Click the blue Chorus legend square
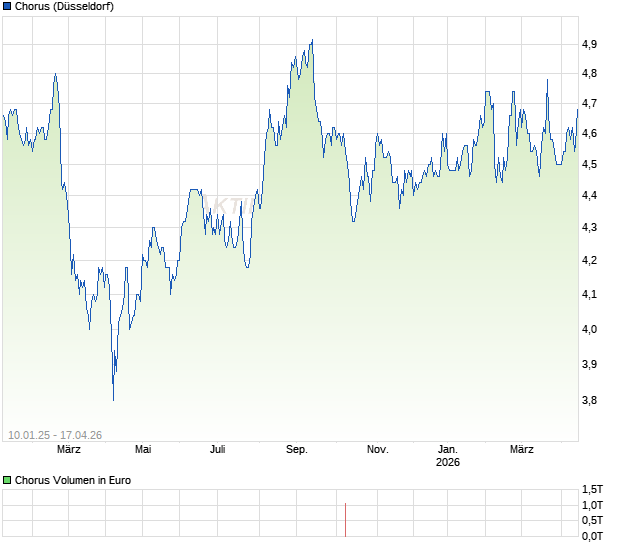The height and width of the screenshot is (546, 620). pos(7,6)
